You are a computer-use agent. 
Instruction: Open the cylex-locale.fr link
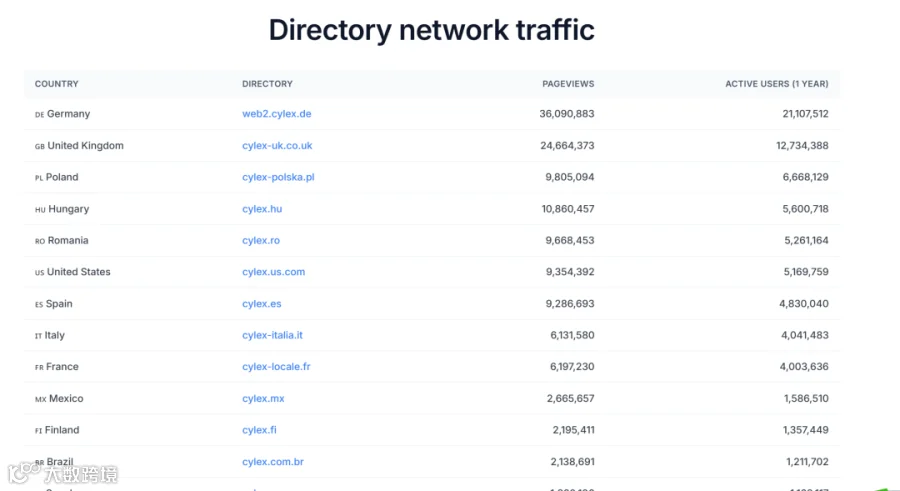[276, 366]
